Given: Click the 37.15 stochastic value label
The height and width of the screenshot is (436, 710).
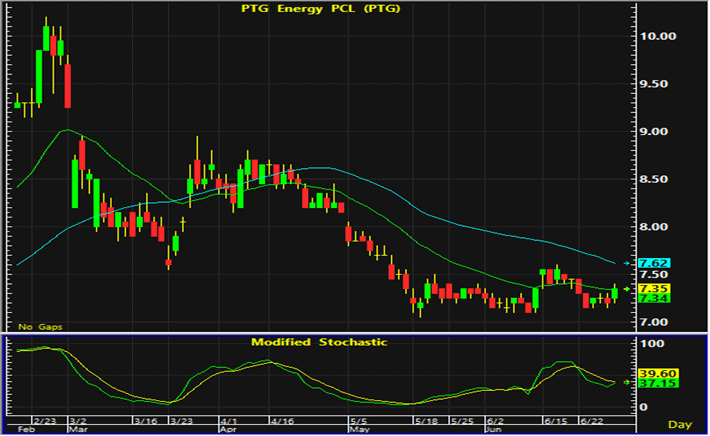Looking at the screenshot, I should click(x=657, y=383).
